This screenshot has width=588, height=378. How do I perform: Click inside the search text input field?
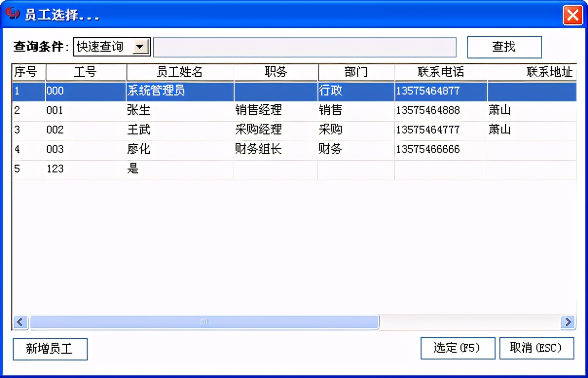pyautogui.click(x=304, y=47)
